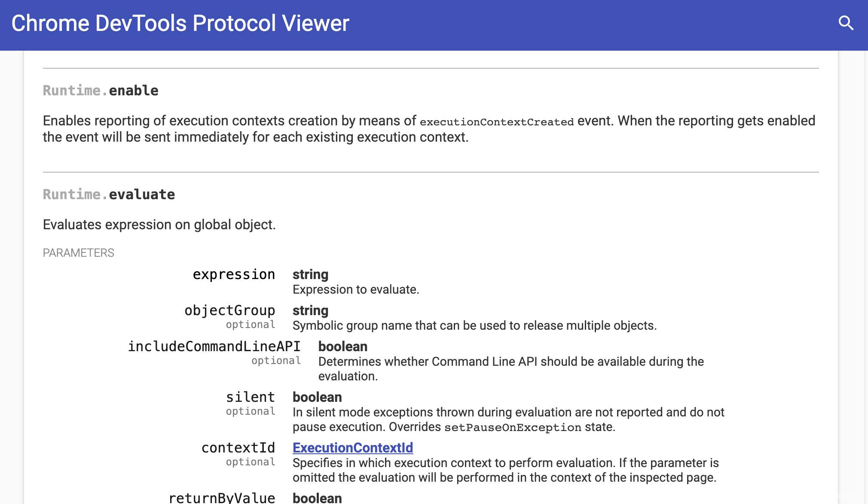Click the executionContextCreated code text

pyautogui.click(x=496, y=122)
